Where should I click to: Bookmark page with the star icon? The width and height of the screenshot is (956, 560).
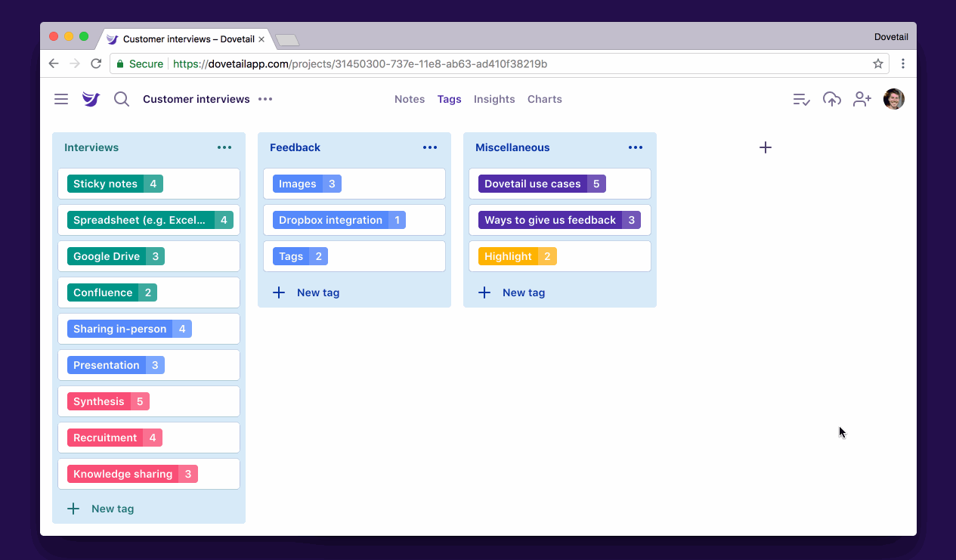point(877,63)
